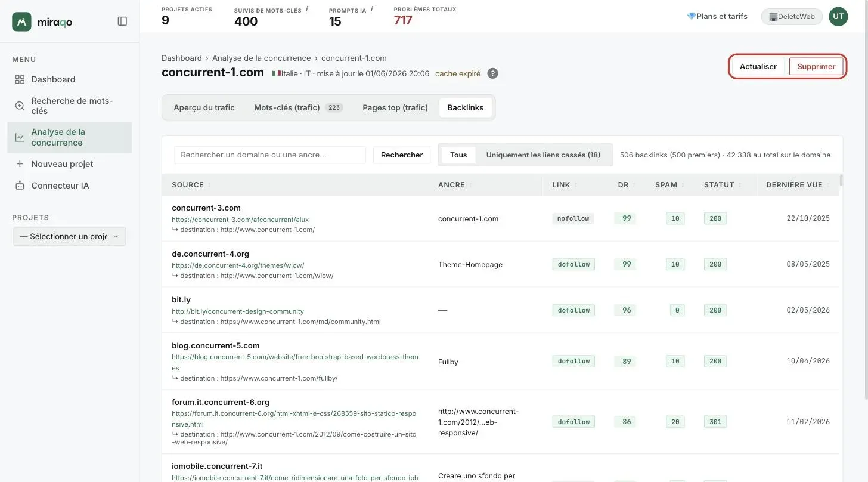Viewport: 868px width, 482px height.
Task: Sort by the SOURCE column arrow
Action: point(209,185)
